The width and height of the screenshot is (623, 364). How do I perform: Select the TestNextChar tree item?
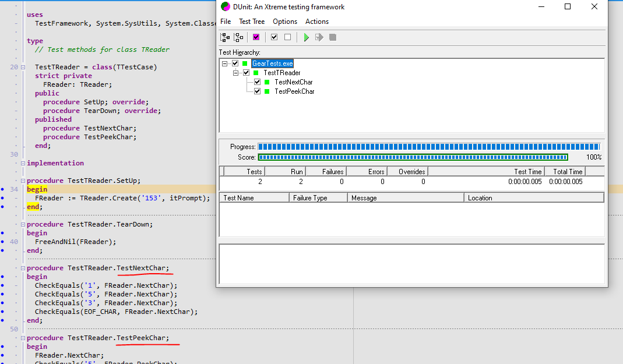[x=294, y=82]
